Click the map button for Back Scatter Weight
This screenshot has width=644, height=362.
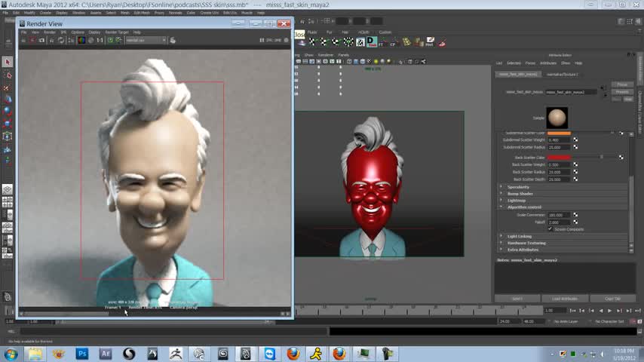tap(575, 164)
